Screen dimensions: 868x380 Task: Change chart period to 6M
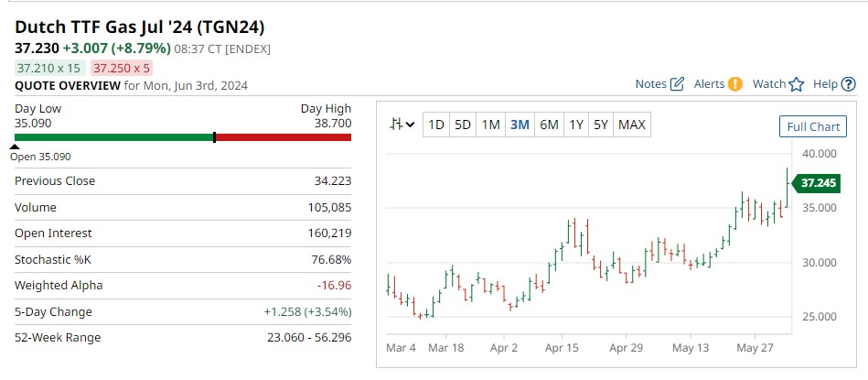point(549,125)
